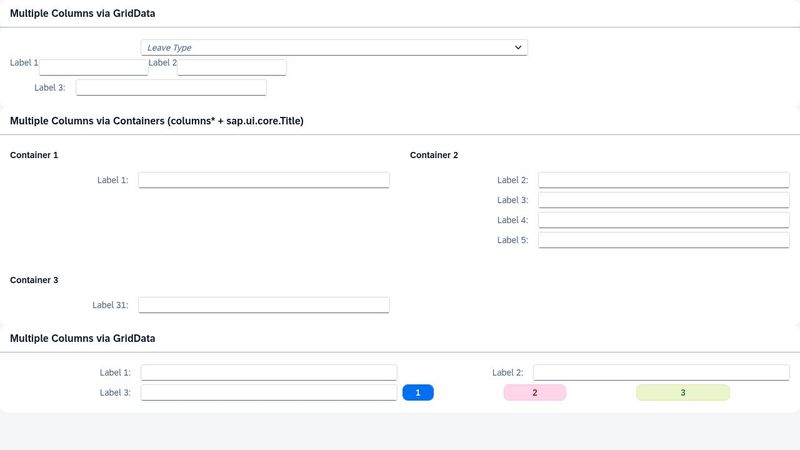
Task: Click Container 2 Label 3 input field
Action: point(664,199)
